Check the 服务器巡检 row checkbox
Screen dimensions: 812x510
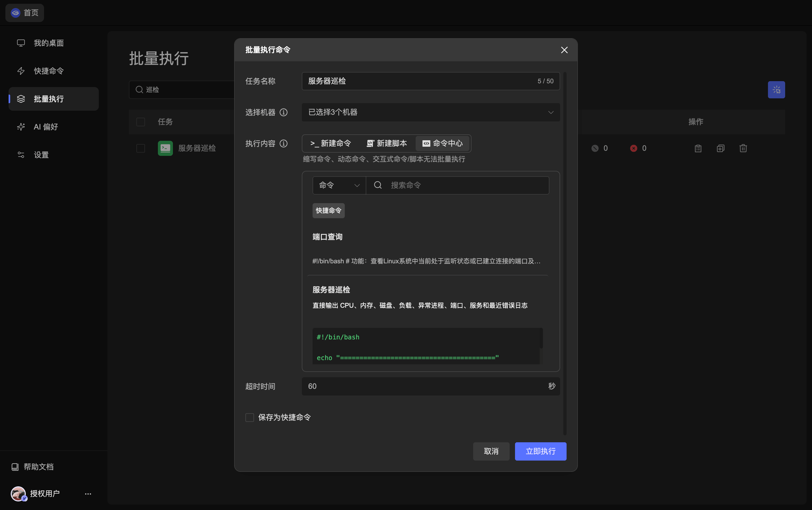click(140, 148)
